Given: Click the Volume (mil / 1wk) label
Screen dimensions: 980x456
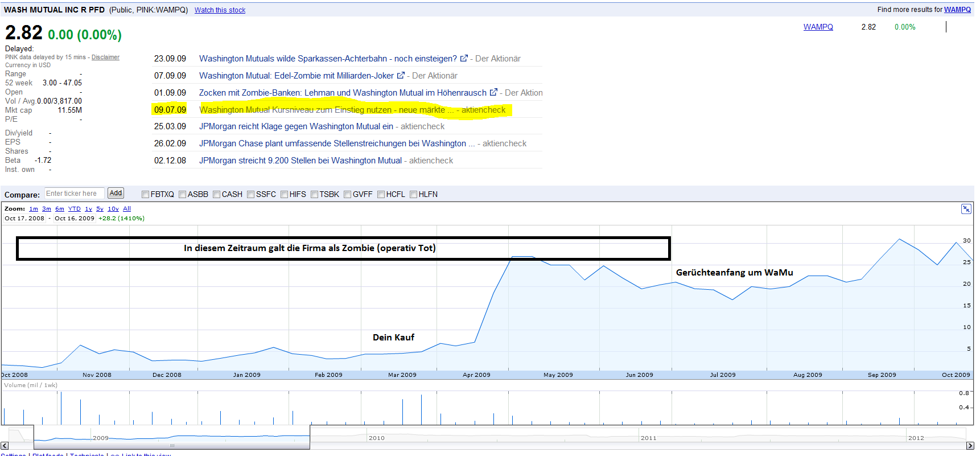Looking at the screenshot, I should (x=31, y=385).
